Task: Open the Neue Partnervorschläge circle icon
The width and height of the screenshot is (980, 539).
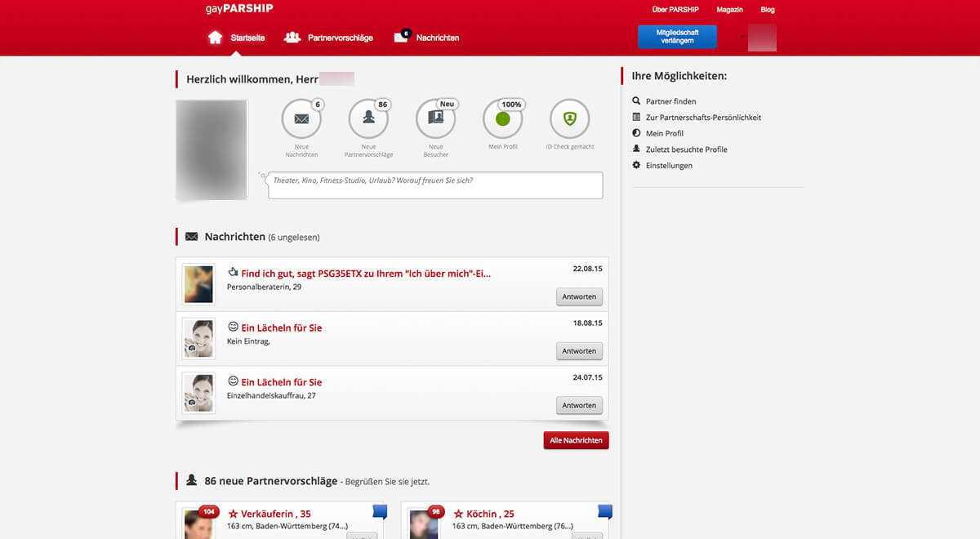Action: pos(368,119)
